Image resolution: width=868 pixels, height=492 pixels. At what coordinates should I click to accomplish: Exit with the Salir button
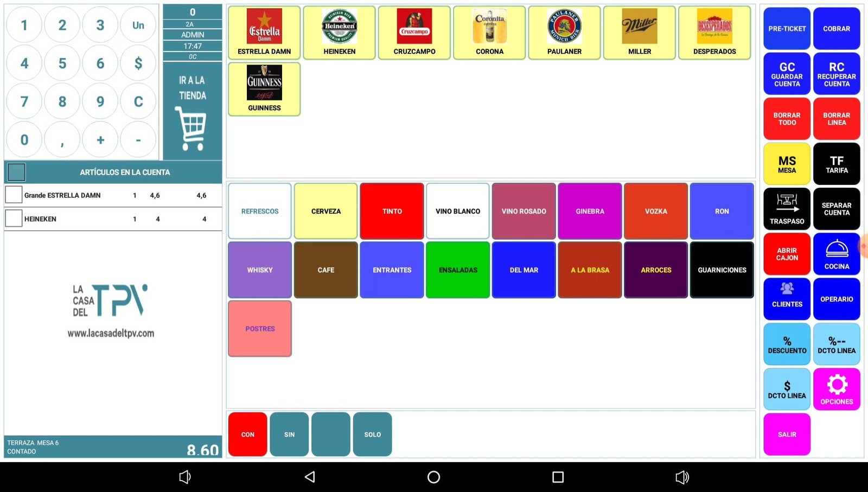[787, 434]
